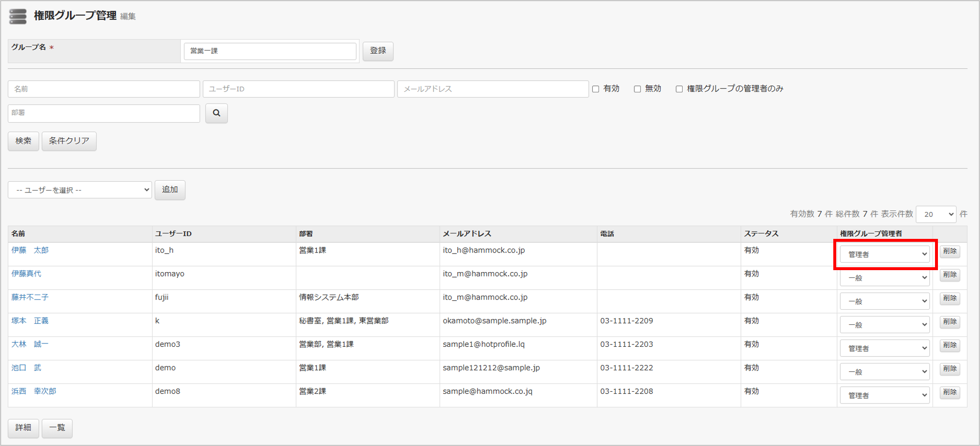Open role dropdown for 藤井不二子

[x=885, y=301]
